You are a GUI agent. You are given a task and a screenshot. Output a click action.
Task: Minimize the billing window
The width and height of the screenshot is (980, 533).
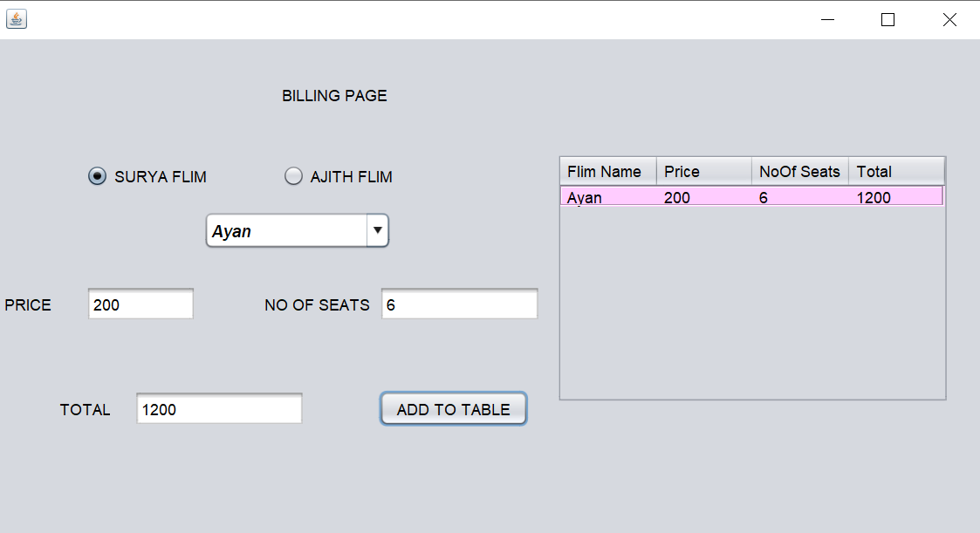click(x=826, y=19)
